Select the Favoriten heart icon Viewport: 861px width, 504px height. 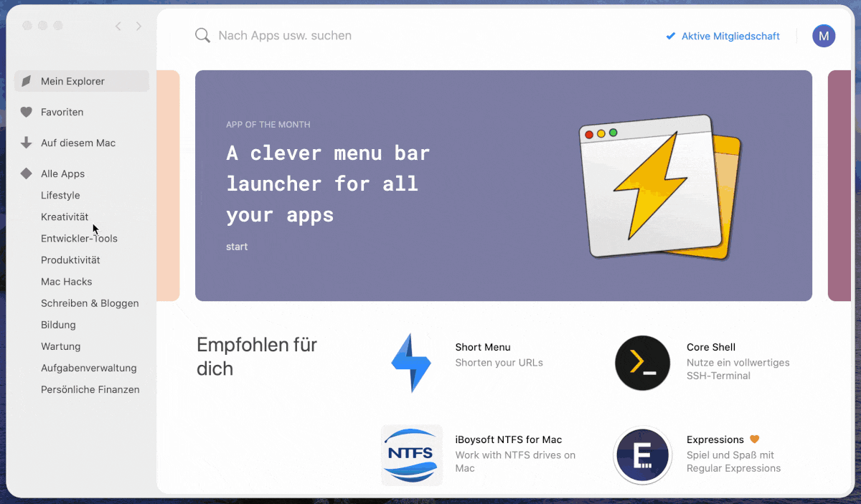[26, 112]
